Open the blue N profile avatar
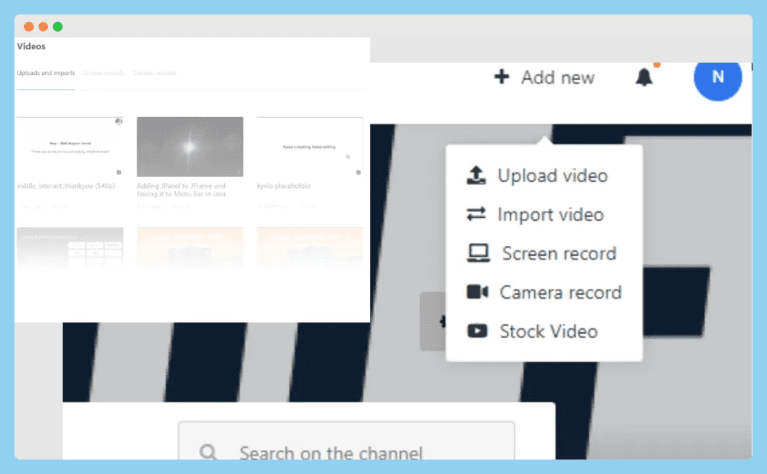 pyautogui.click(x=718, y=77)
